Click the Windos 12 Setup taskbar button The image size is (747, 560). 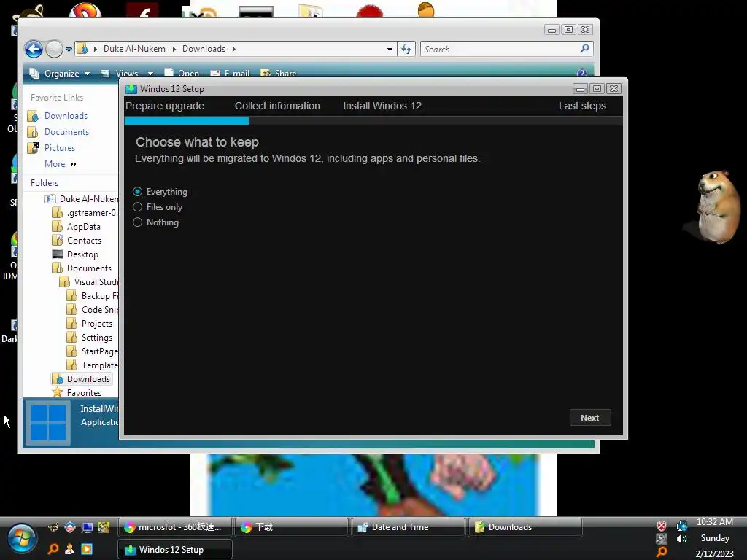click(174, 550)
